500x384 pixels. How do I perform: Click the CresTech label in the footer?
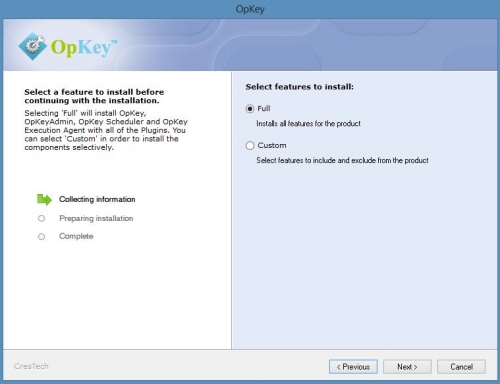(31, 366)
